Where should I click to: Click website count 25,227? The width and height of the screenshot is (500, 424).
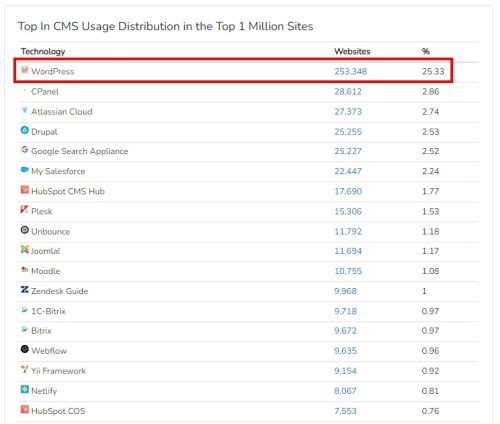tap(348, 151)
